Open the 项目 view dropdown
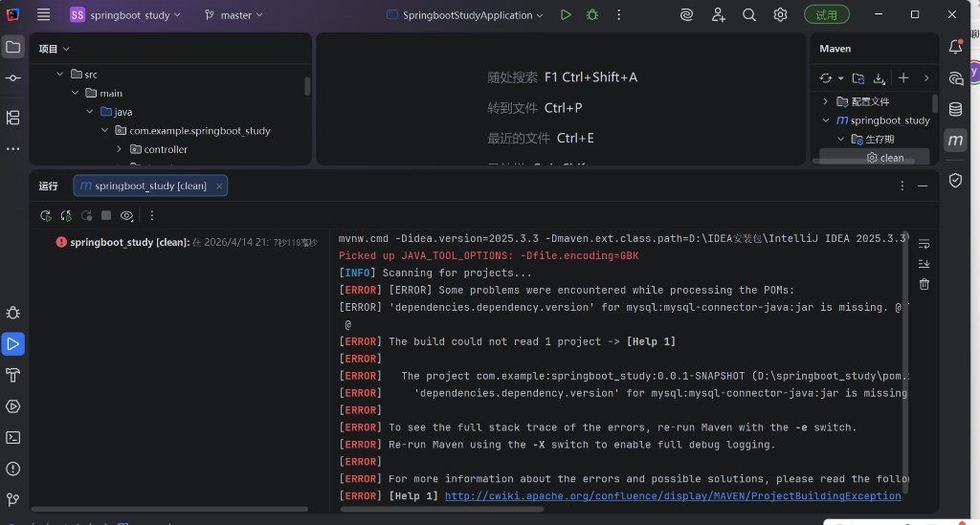The width and height of the screenshot is (980, 525). pos(54,49)
